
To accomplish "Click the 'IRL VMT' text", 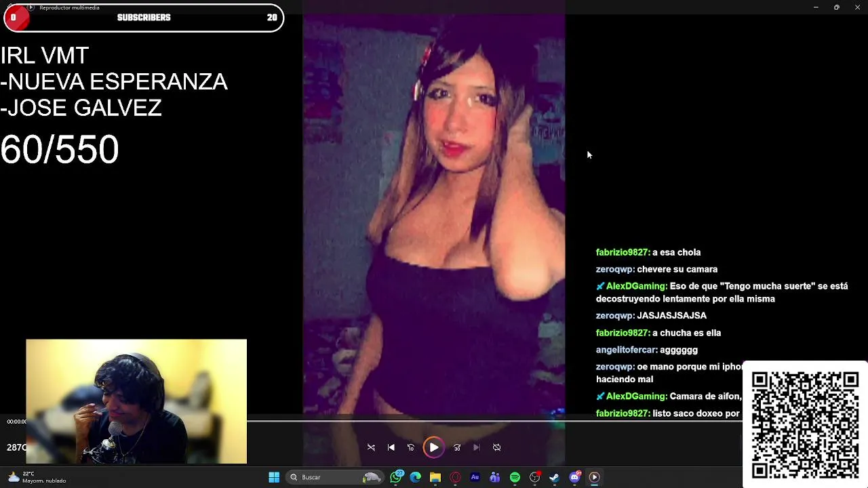I will pyautogui.click(x=45, y=56).
